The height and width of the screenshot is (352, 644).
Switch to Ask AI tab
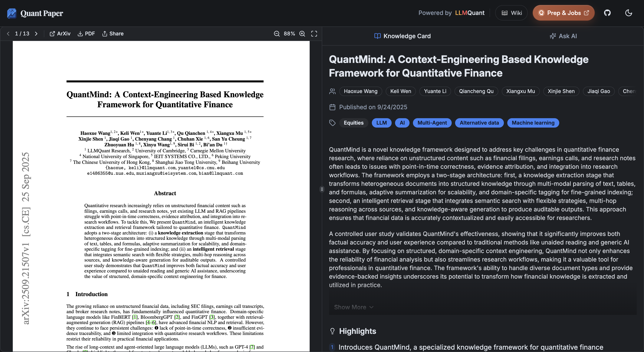[x=563, y=36]
